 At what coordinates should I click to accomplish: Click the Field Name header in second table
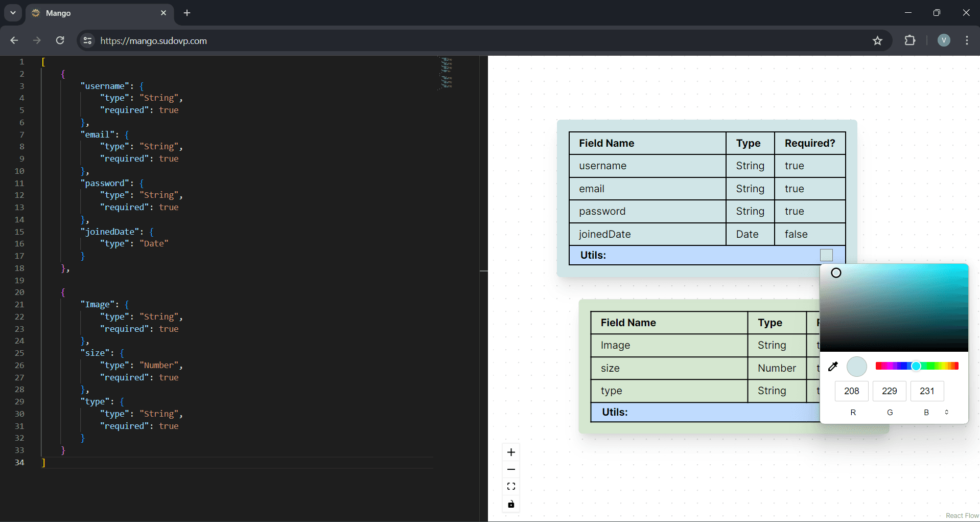(669, 323)
